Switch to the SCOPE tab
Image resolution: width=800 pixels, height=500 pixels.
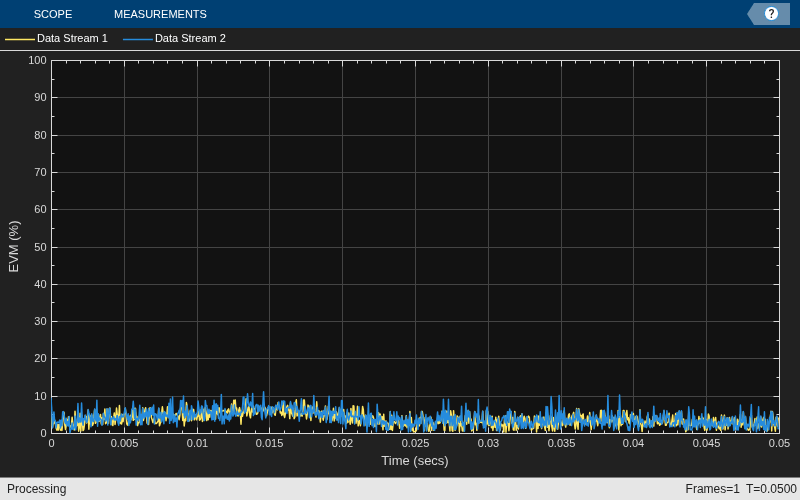click(x=53, y=14)
